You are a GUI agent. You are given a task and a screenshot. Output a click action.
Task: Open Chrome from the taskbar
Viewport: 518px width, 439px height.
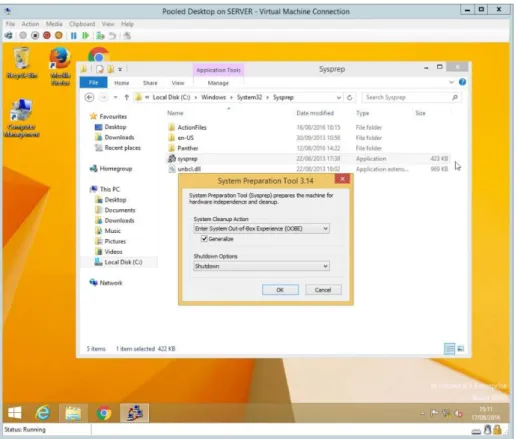pyautogui.click(x=104, y=413)
